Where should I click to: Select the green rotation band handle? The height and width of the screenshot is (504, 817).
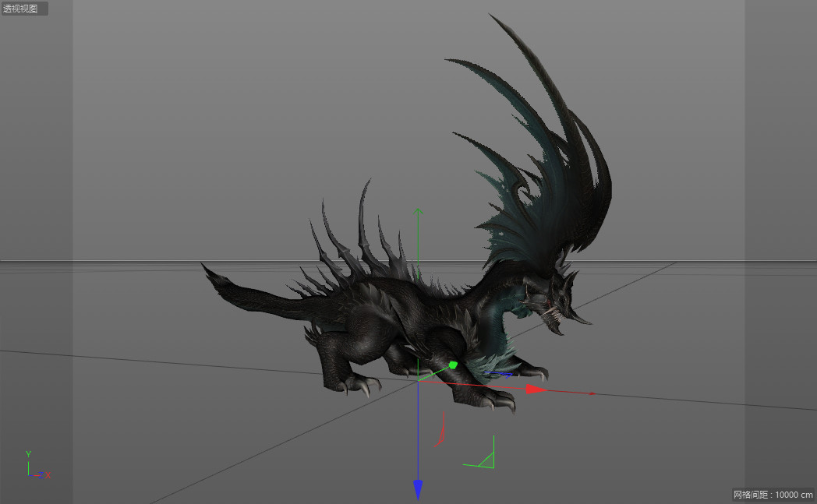point(487,460)
